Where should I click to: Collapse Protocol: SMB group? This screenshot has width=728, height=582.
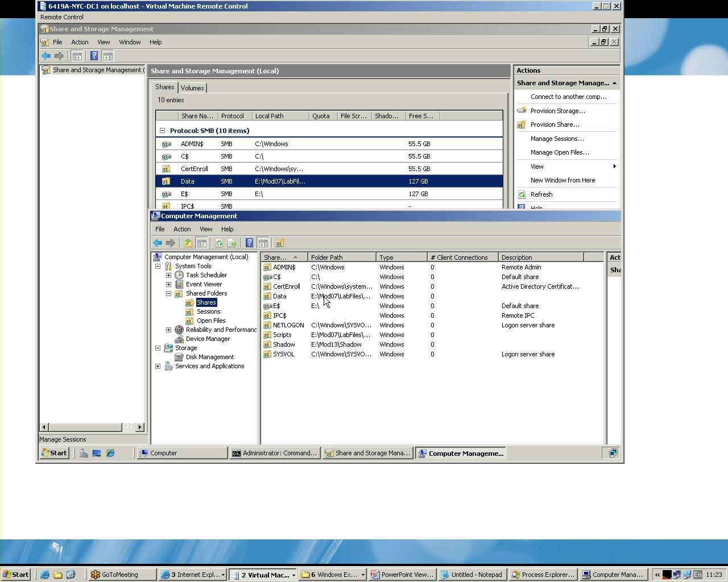pyautogui.click(x=163, y=131)
